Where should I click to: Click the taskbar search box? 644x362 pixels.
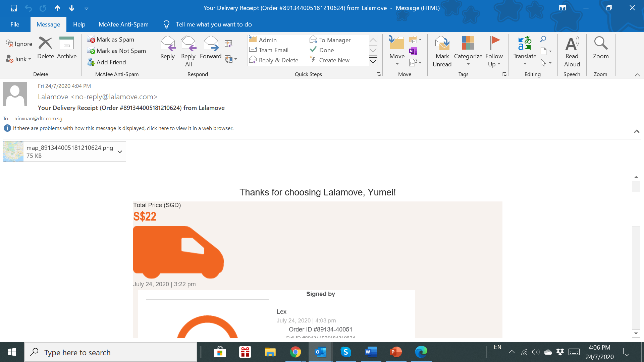111,352
